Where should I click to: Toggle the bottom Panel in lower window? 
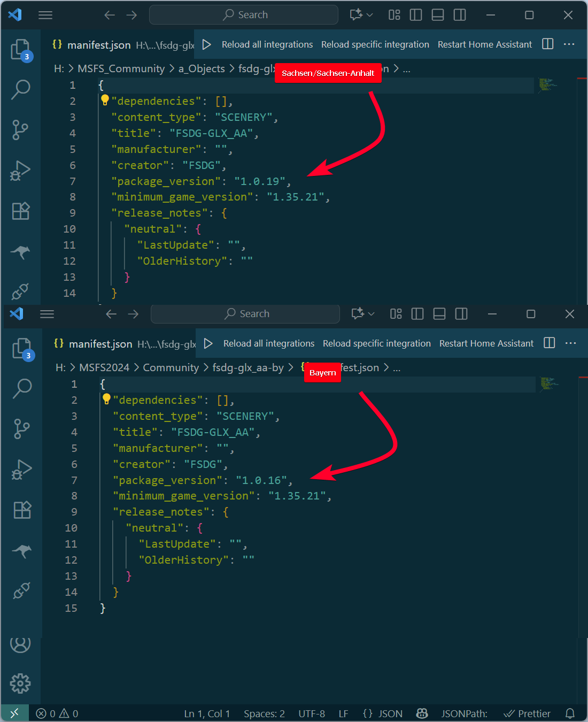coord(439,314)
